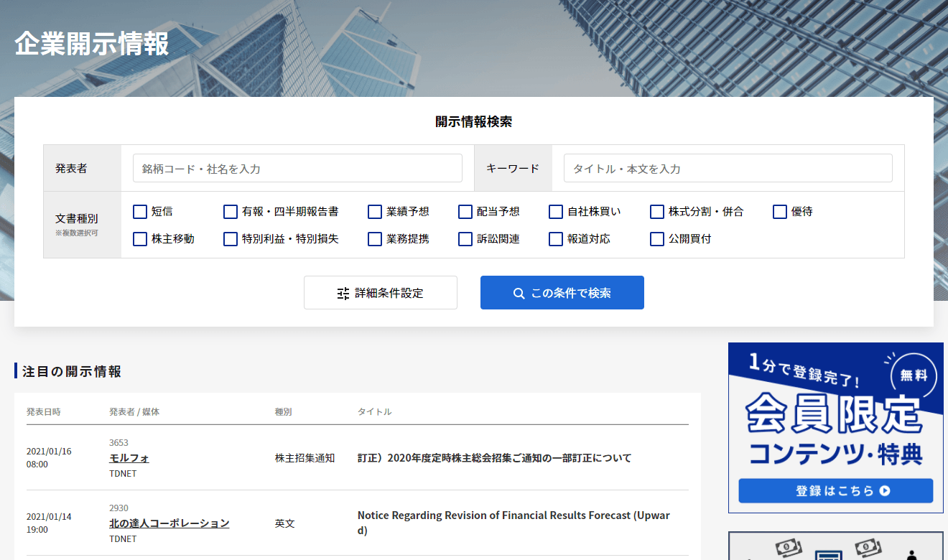Focus the 銘柄コード・社名 input field
Image resolution: width=948 pixels, height=560 pixels.
tap(297, 169)
